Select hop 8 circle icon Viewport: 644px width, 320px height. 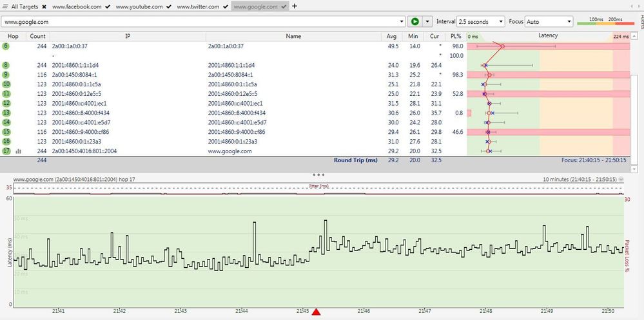tap(6, 65)
